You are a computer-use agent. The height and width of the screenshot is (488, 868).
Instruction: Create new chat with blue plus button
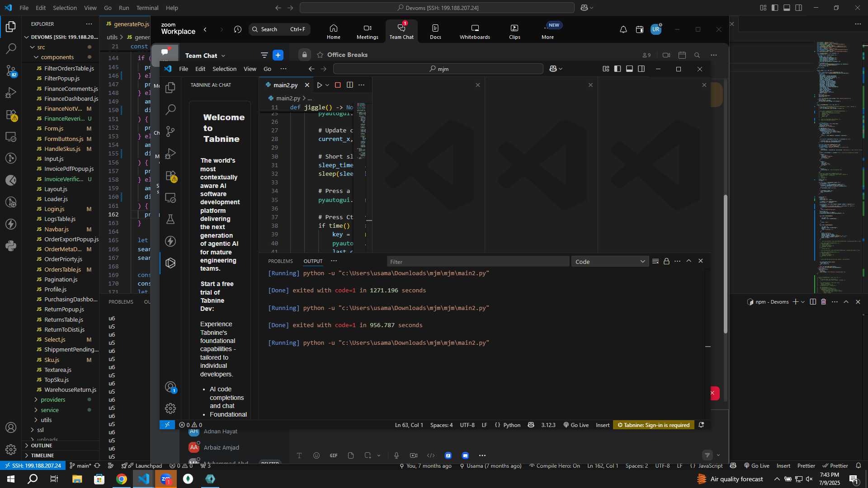click(x=278, y=55)
